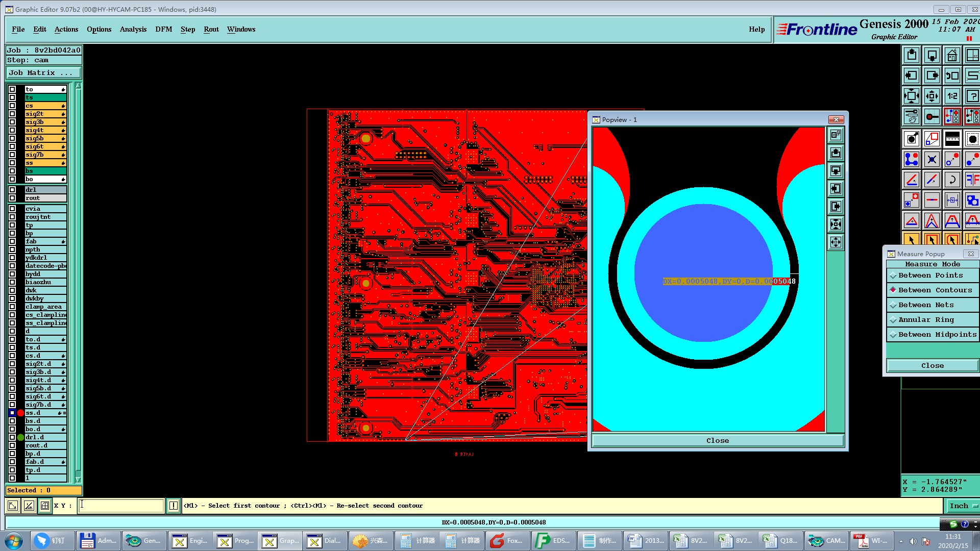Click top icon in Popview side toolbar
The width and height of the screenshot is (980, 551).
click(x=836, y=135)
